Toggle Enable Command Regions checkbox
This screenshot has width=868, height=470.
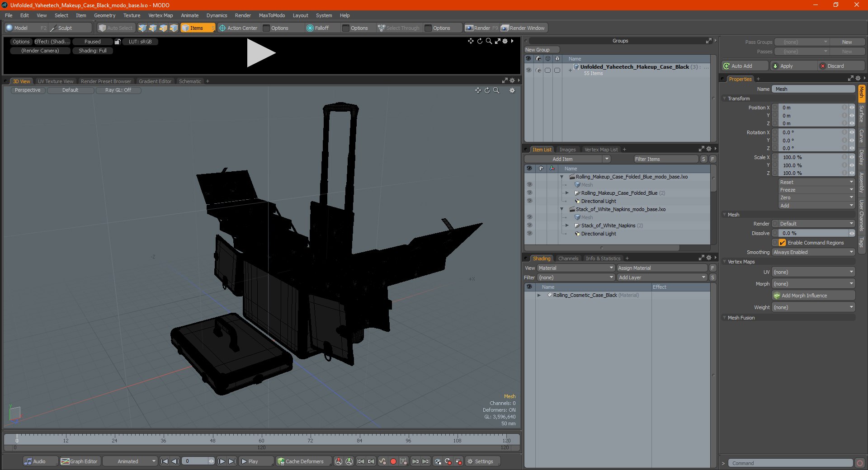(783, 243)
